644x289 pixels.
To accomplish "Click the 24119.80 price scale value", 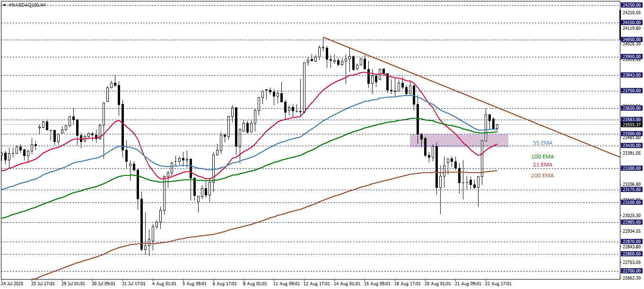I will pos(632,28).
